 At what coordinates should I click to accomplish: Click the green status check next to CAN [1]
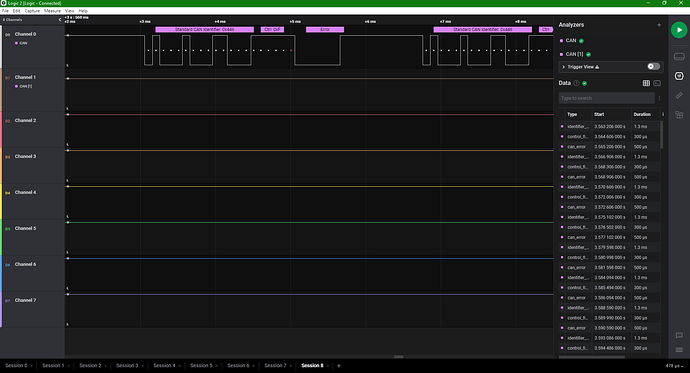588,55
